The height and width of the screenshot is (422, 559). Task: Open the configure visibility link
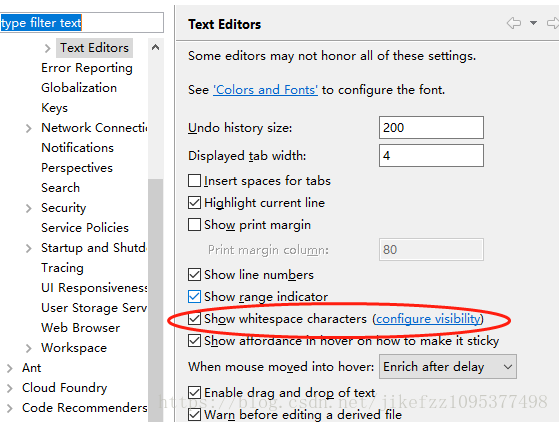click(x=428, y=319)
